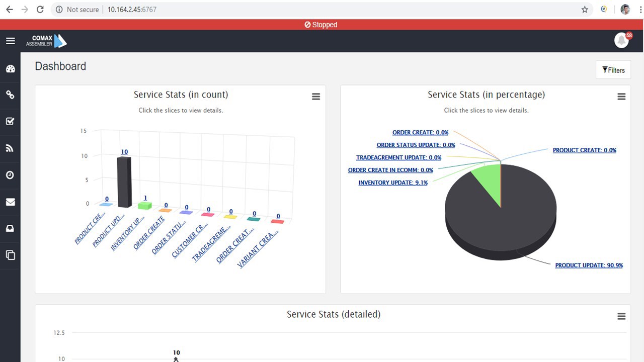Click the PRODUCT CRE... axis label
This screenshot has width=644, height=362.
pyautogui.click(x=90, y=229)
